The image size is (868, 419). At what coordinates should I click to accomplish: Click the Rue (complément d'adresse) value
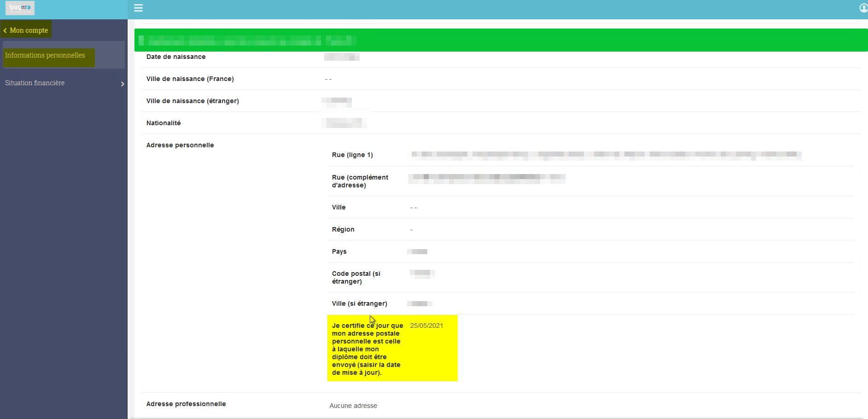click(x=487, y=179)
